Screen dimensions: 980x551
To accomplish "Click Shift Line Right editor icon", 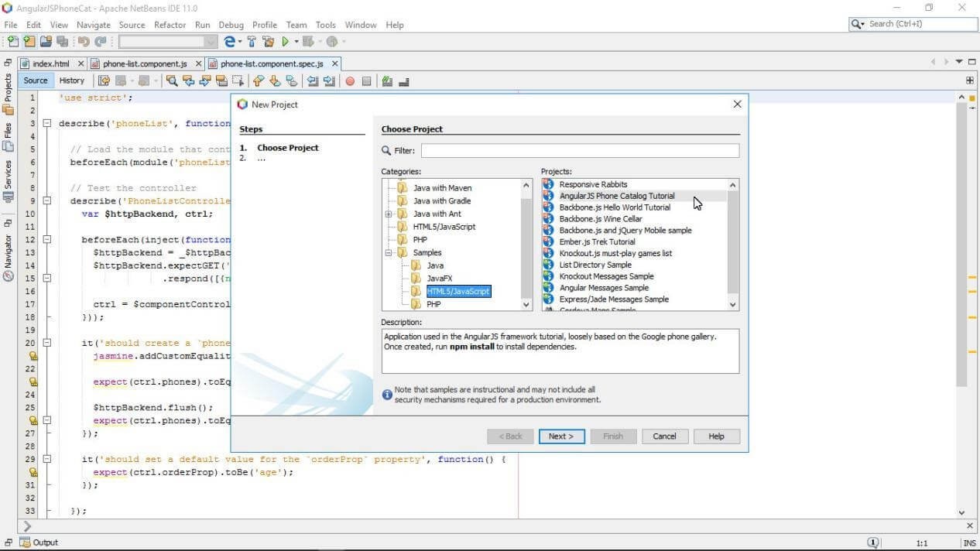I will click(330, 80).
